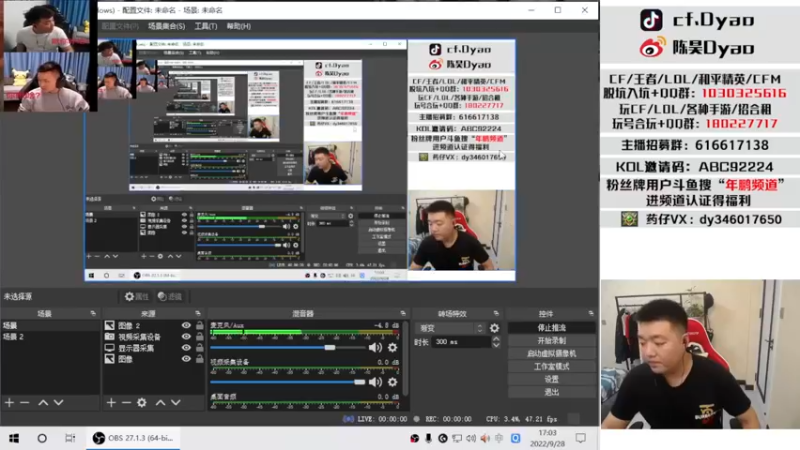Add a new source with plus icon
Image resolution: width=800 pixels, height=450 pixels.
111,403
